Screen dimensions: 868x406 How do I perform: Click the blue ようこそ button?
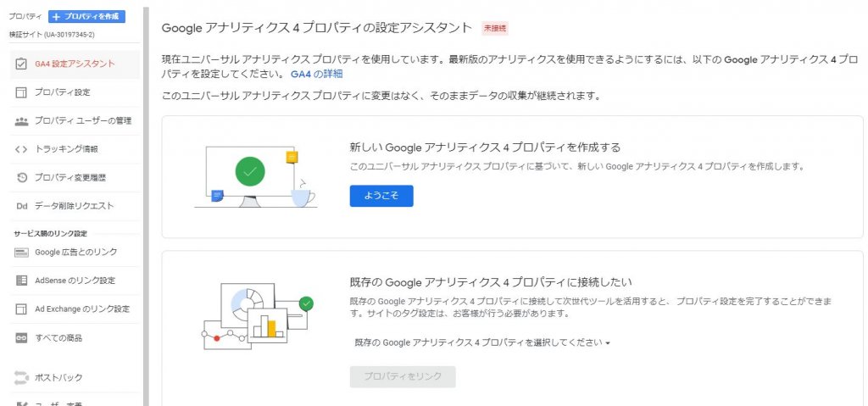tap(381, 196)
